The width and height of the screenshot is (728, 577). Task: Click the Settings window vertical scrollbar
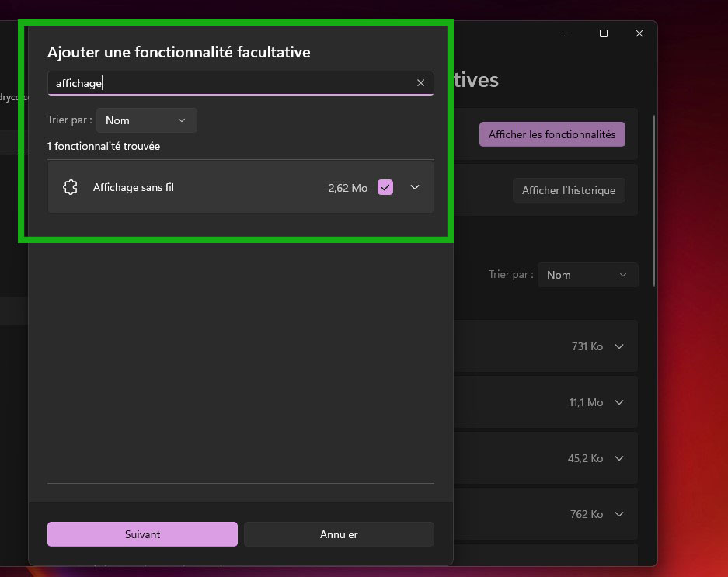pos(654,200)
